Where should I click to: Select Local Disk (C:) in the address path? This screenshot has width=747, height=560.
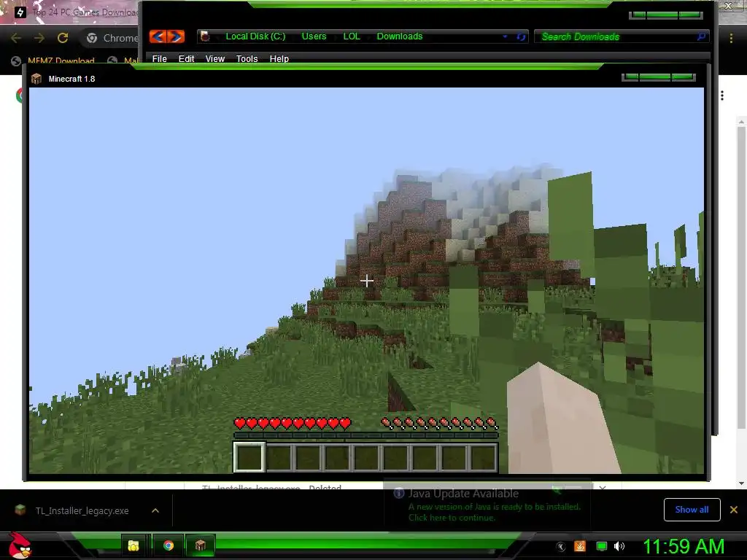coord(255,36)
